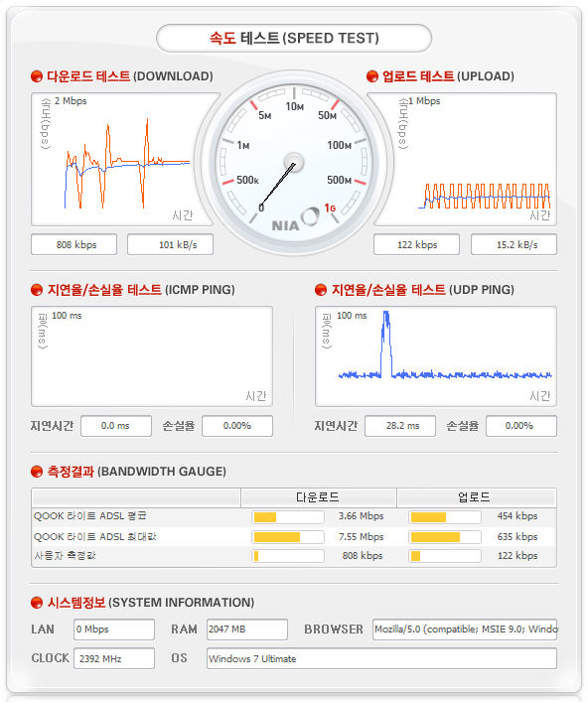Click the 808 kbps user download bar
The height and width of the screenshot is (702, 588).
(x=288, y=556)
